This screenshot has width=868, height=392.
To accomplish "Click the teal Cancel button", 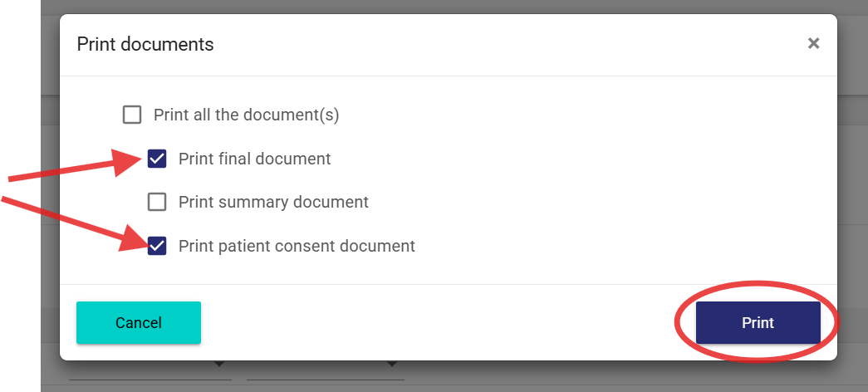I will (x=139, y=322).
